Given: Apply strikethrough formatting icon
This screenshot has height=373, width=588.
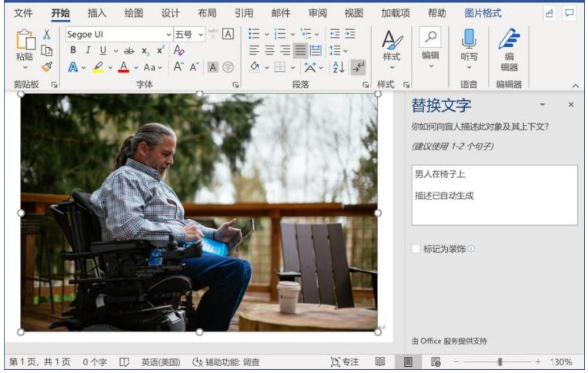Looking at the screenshot, I should pos(129,50).
